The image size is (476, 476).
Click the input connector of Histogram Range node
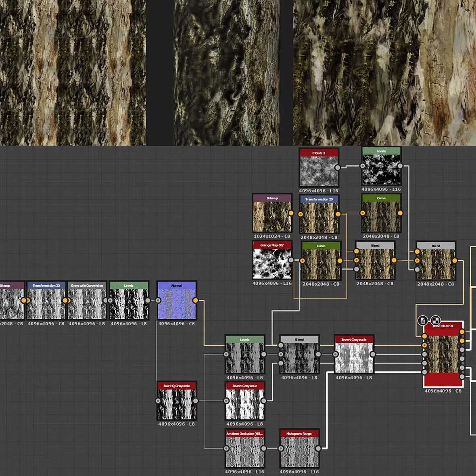(281, 449)
